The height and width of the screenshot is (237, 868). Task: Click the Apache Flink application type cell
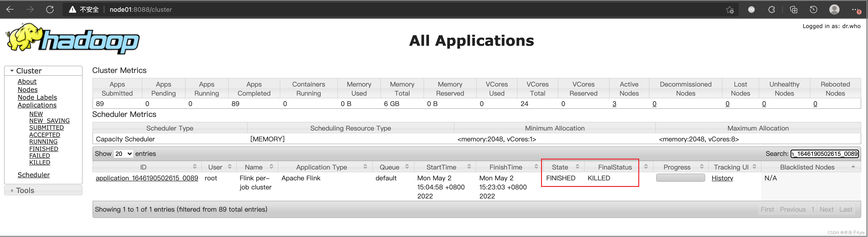[301, 178]
